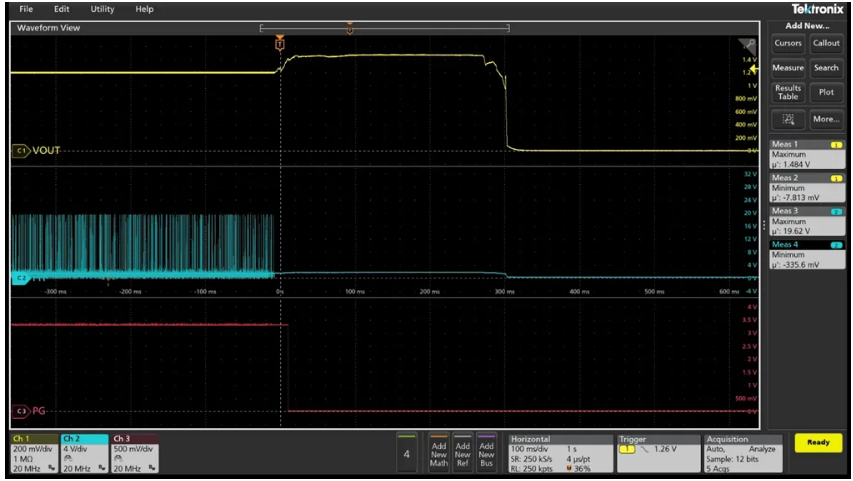Expand the Meas 3 Maximum badge
The image size is (853, 481).
pos(807,222)
